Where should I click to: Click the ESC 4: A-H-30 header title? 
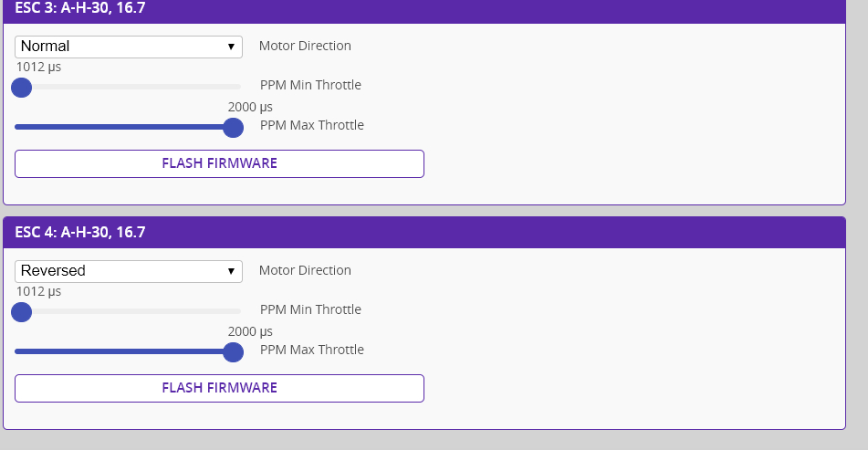[80, 232]
